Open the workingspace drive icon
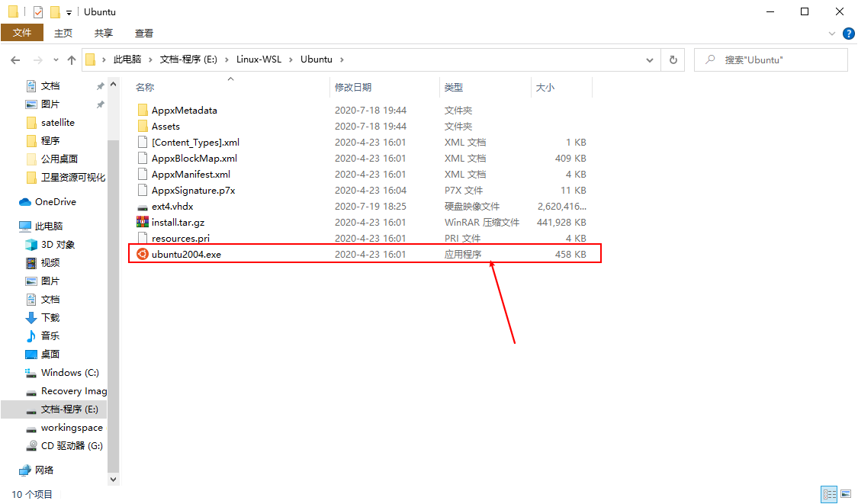This screenshot has width=858, height=504. [31, 428]
